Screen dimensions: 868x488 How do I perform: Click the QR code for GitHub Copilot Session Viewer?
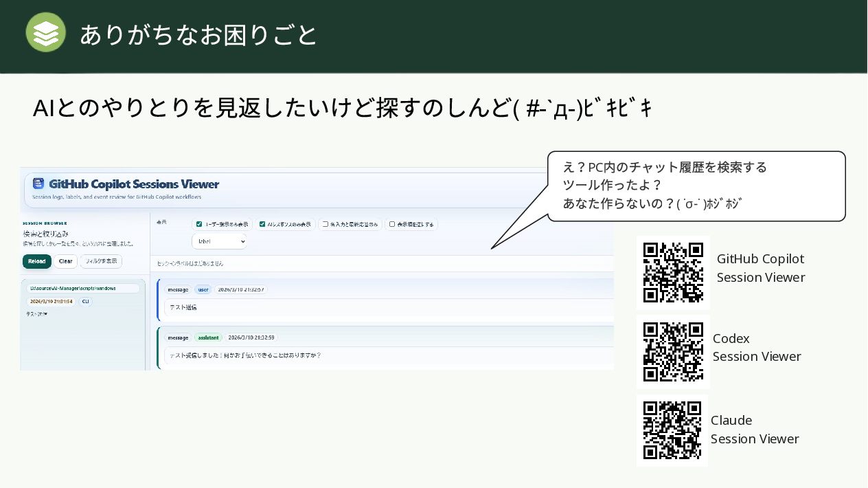point(673,272)
